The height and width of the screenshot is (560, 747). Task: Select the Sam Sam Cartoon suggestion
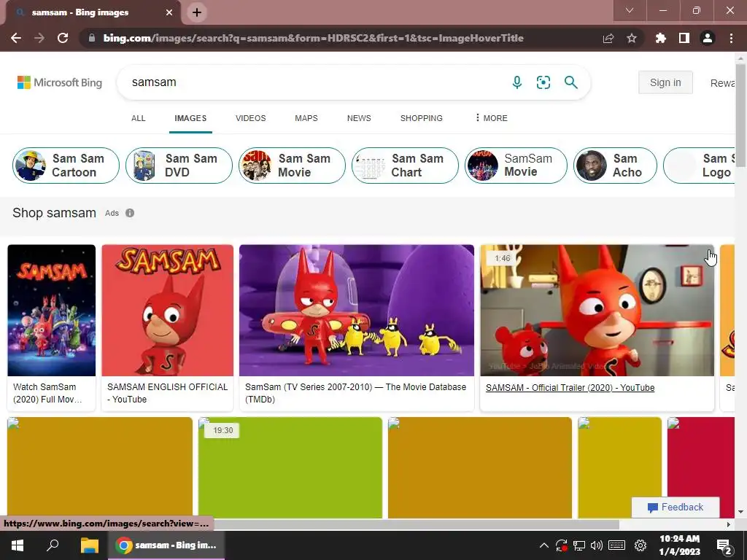(66, 166)
